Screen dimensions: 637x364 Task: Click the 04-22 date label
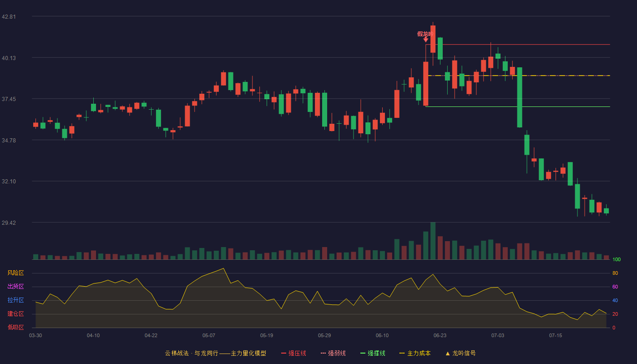point(151,335)
